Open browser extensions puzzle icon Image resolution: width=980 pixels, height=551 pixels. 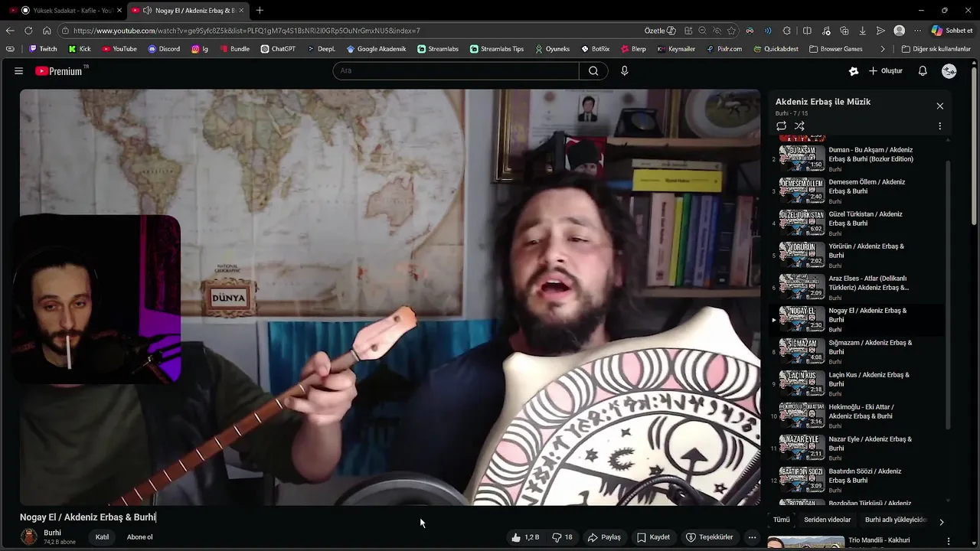(x=787, y=31)
